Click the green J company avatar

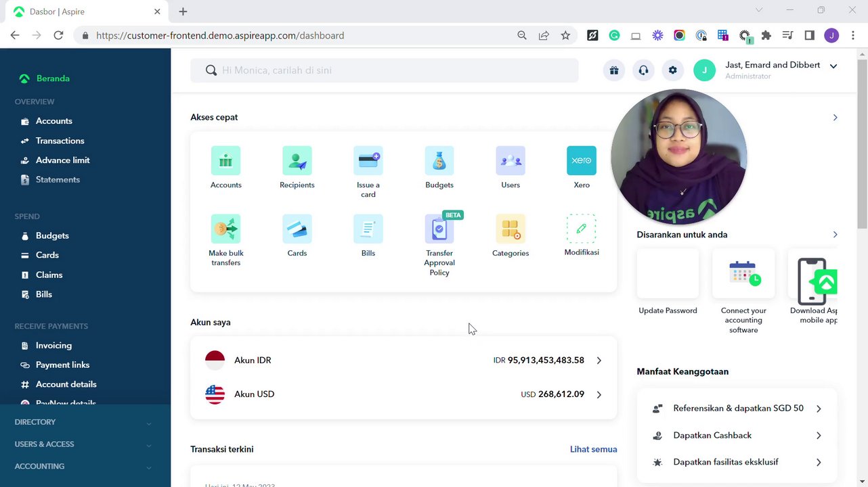[705, 70]
